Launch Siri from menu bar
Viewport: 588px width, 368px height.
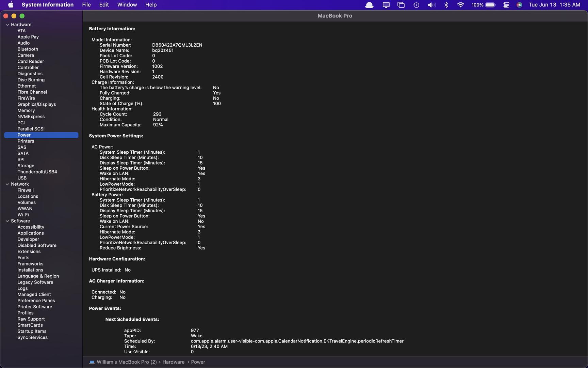519,5
